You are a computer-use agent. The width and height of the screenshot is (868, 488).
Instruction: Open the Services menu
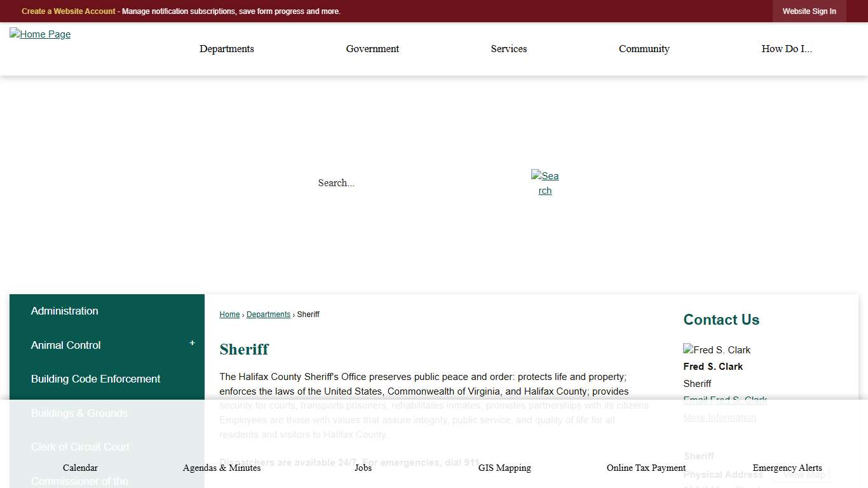click(508, 49)
